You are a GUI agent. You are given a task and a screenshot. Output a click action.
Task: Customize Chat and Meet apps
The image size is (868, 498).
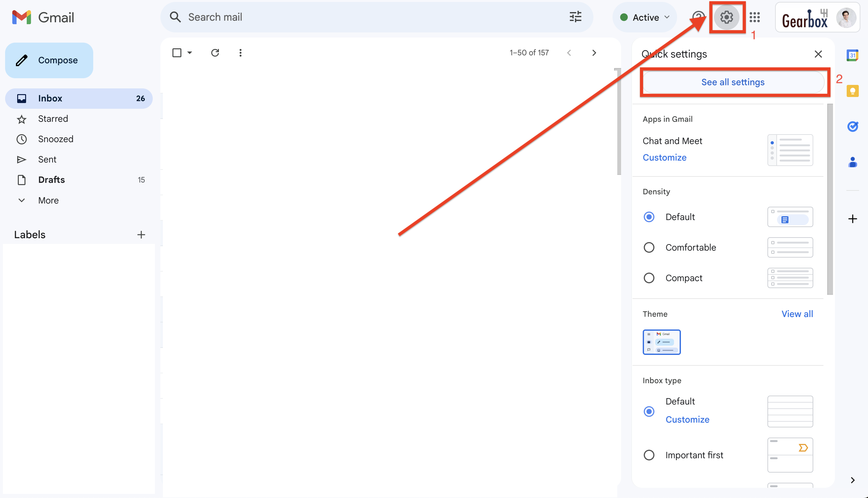(664, 157)
